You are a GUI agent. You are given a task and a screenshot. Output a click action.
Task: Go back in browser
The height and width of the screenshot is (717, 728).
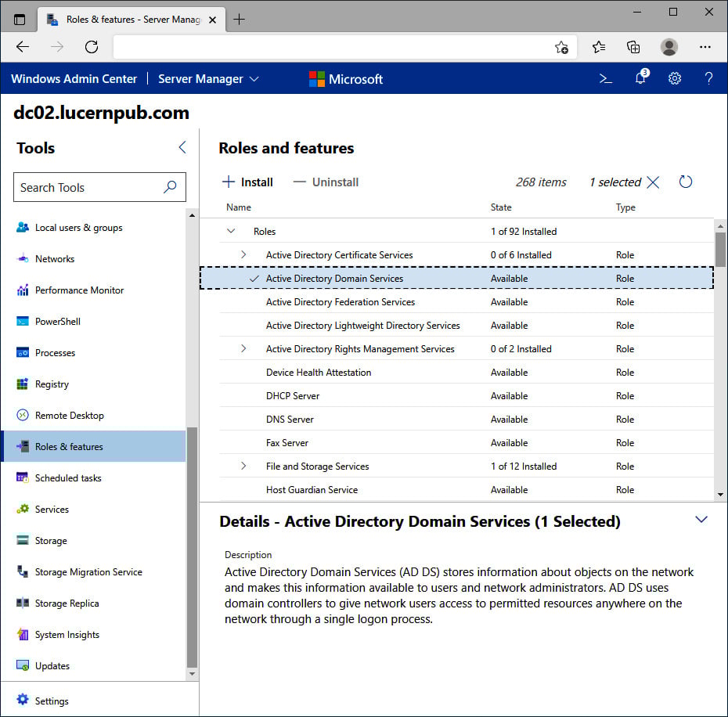point(22,47)
